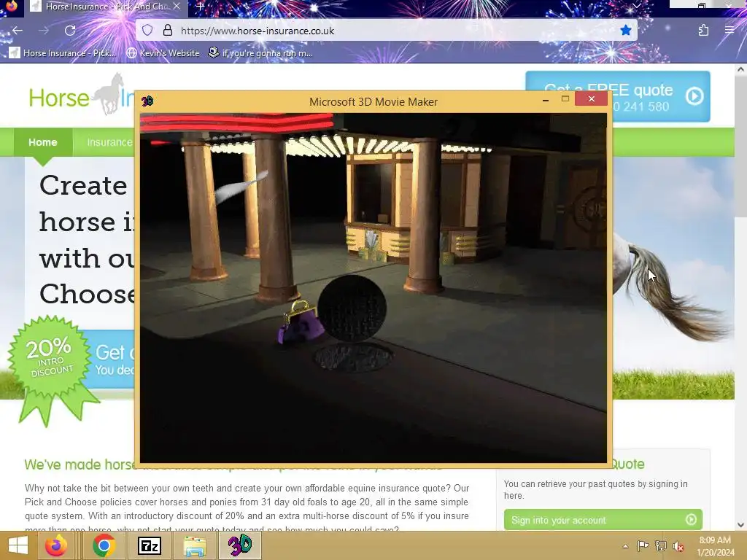
Task: Open "if you're gonna run m..." bookmark
Action: (x=260, y=52)
